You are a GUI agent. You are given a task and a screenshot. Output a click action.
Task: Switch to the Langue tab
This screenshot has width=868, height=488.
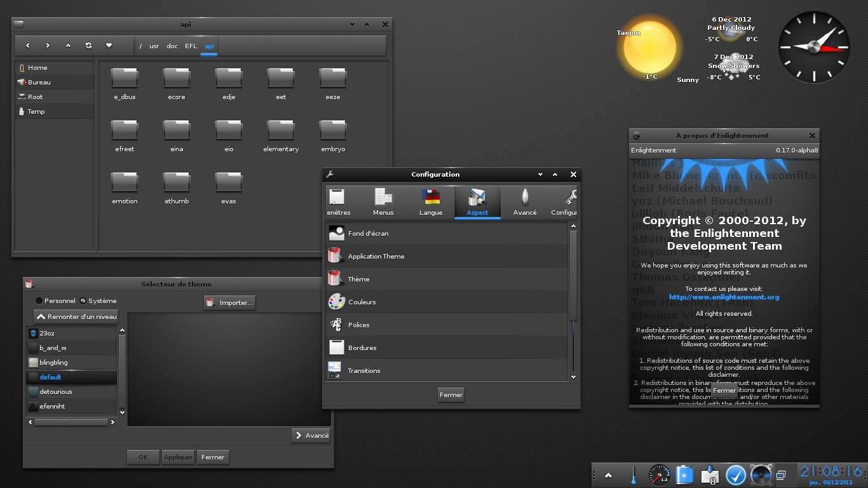pos(431,203)
